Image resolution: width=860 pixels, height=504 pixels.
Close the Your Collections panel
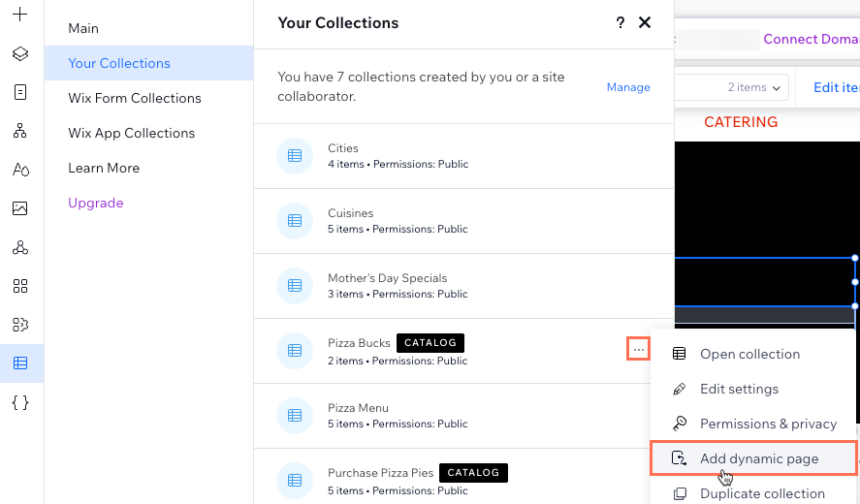click(645, 22)
